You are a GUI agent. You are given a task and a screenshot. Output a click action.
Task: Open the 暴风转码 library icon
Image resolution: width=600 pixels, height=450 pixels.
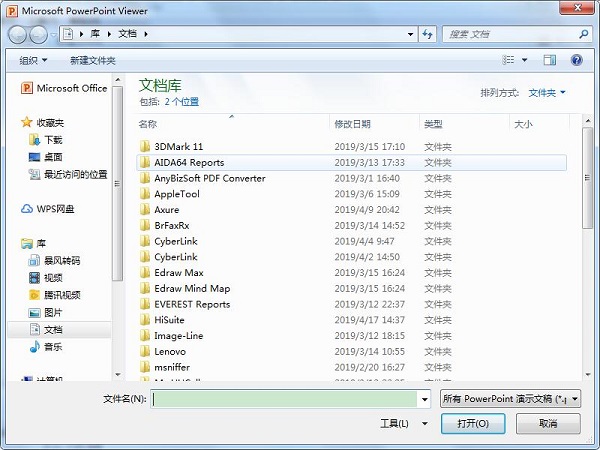[x=34, y=260]
